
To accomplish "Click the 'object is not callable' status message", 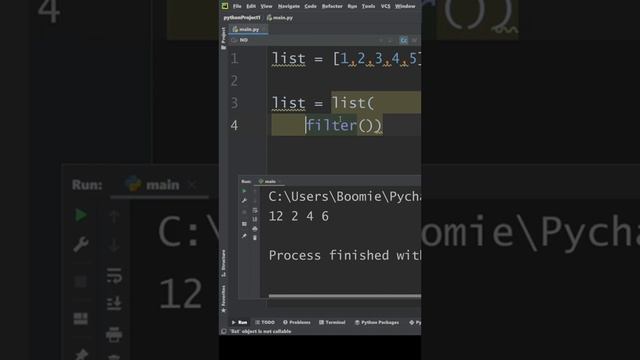I will pyautogui.click(x=261, y=331).
